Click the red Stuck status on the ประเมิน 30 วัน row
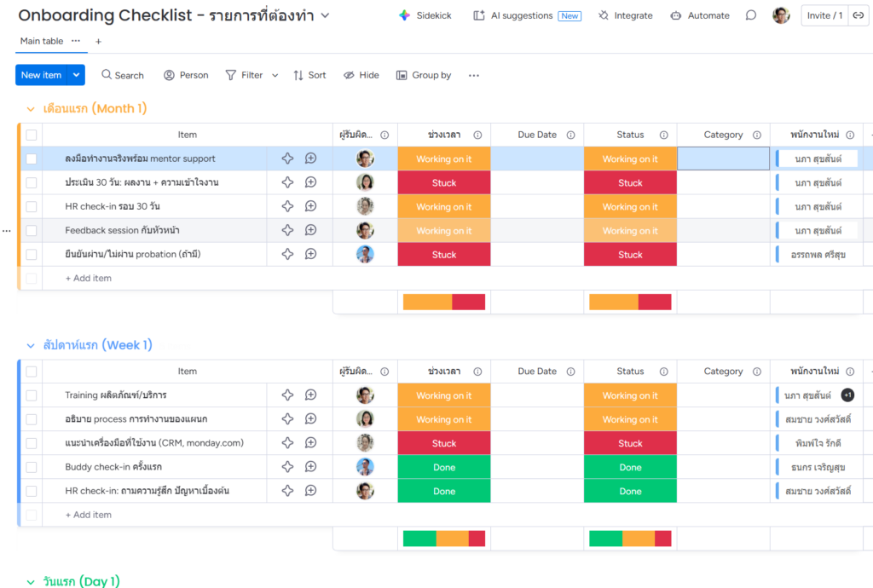 [630, 182]
